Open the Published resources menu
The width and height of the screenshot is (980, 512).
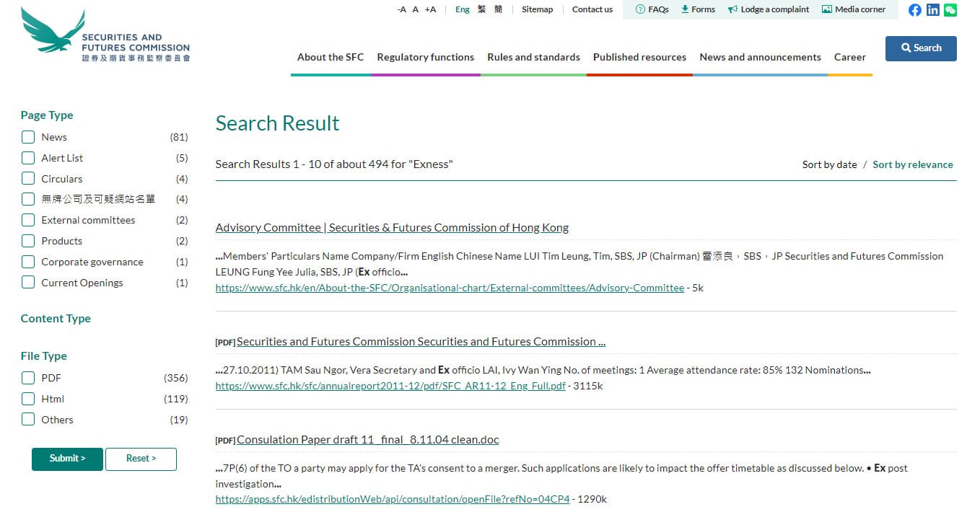pyautogui.click(x=639, y=57)
